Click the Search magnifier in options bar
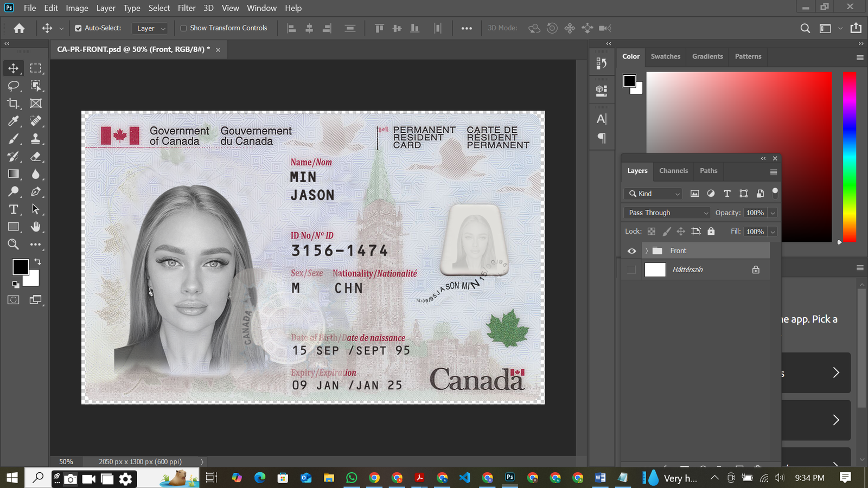This screenshot has height=488, width=868. 806,28
